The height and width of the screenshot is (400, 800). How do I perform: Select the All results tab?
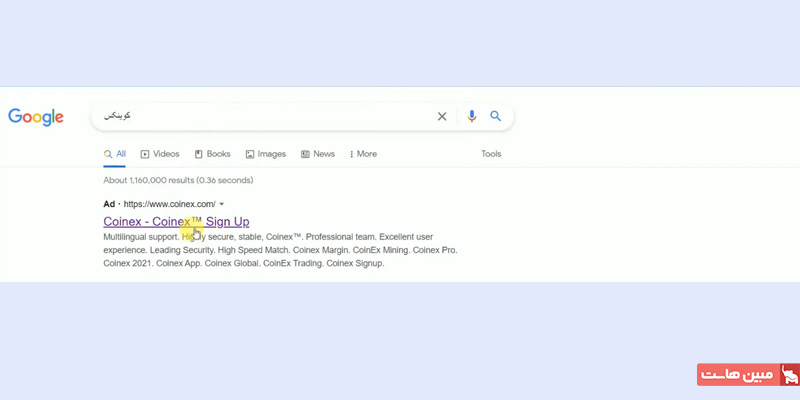point(115,154)
